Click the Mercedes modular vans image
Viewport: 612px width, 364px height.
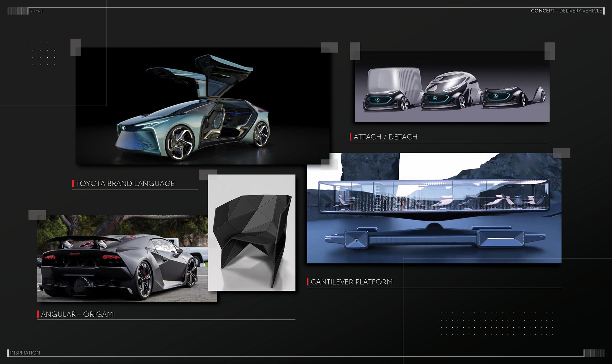452,87
